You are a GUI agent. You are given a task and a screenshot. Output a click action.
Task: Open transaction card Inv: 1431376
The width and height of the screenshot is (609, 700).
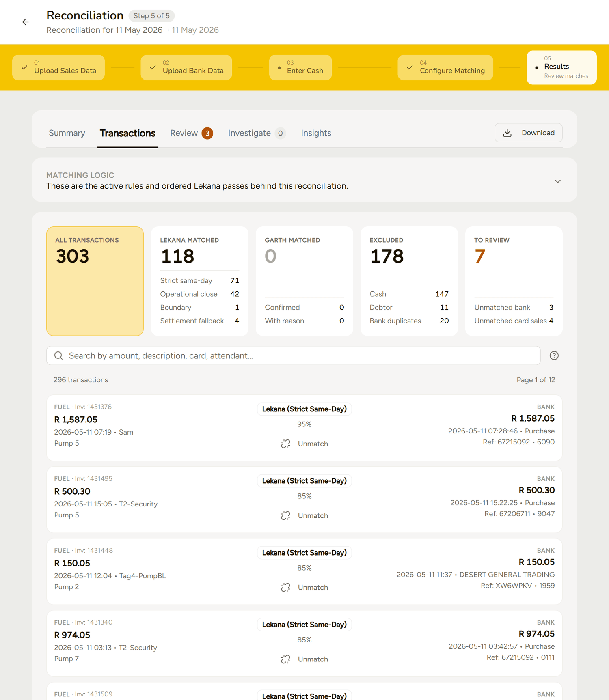pos(304,428)
